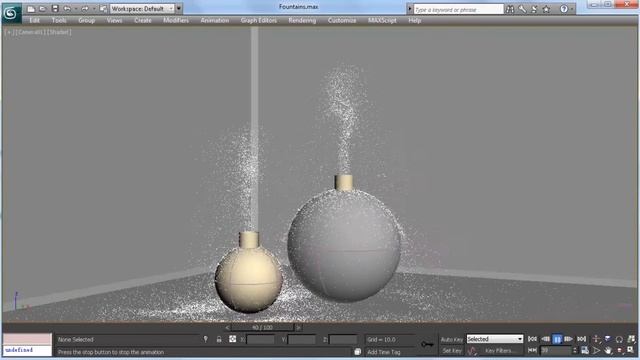Open the Tools menu
640x360 pixels.
tap(59, 20)
